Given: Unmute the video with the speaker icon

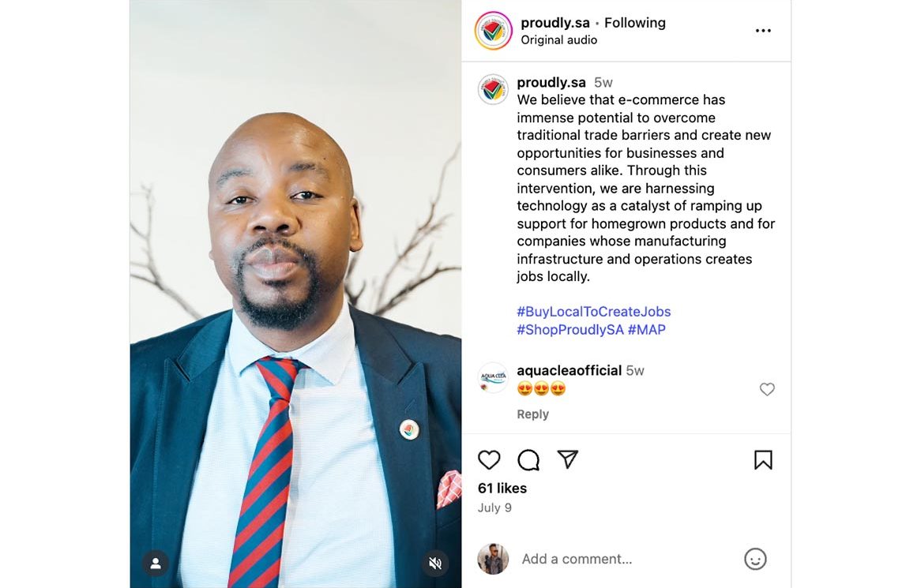Looking at the screenshot, I should coord(435,564).
